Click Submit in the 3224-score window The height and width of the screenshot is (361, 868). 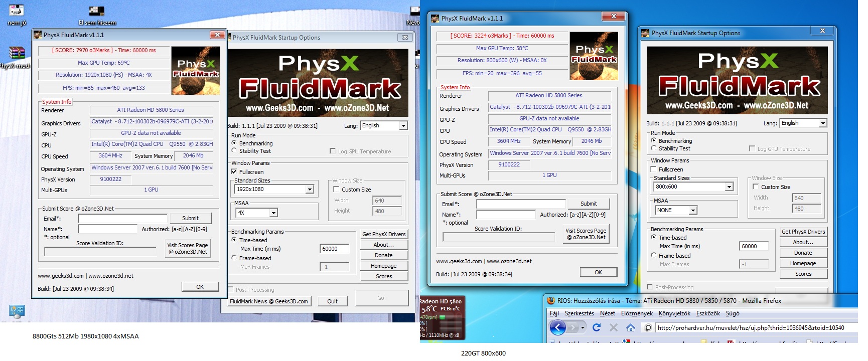(x=589, y=204)
